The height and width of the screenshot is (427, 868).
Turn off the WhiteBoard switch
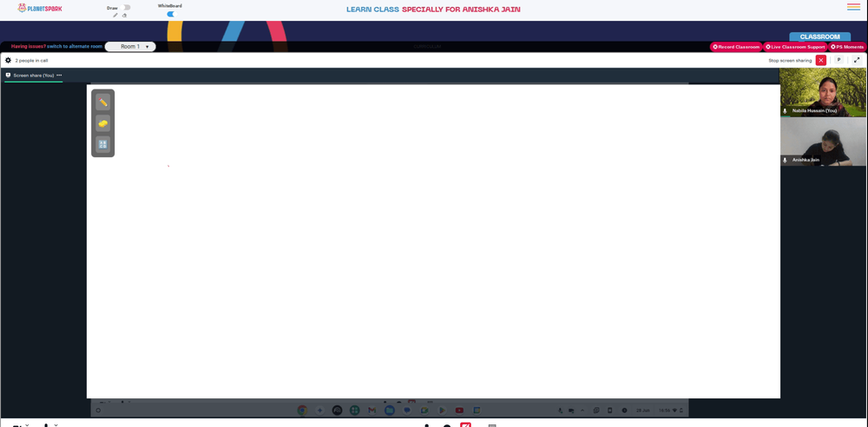point(170,15)
